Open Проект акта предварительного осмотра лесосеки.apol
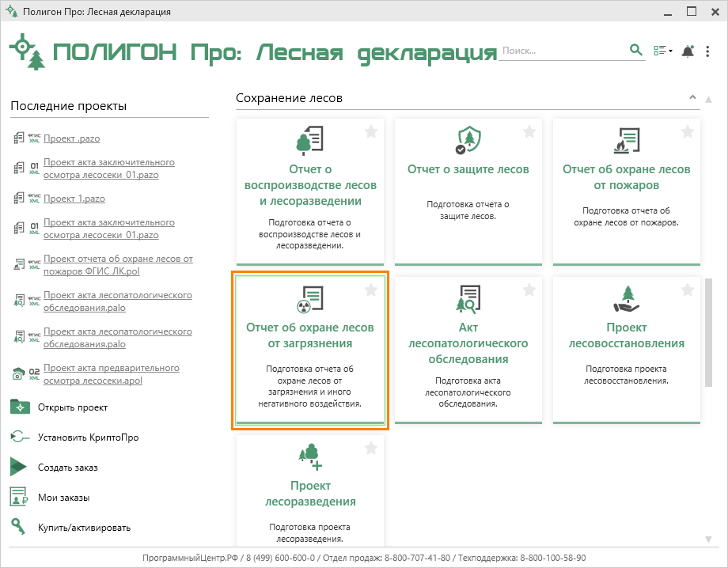Image resolution: width=728 pixels, height=568 pixels. (x=112, y=374)
